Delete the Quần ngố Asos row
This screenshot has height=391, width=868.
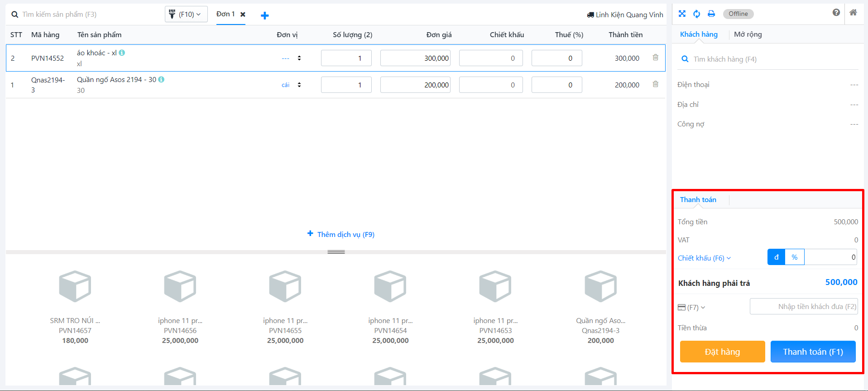pos(656,84)
